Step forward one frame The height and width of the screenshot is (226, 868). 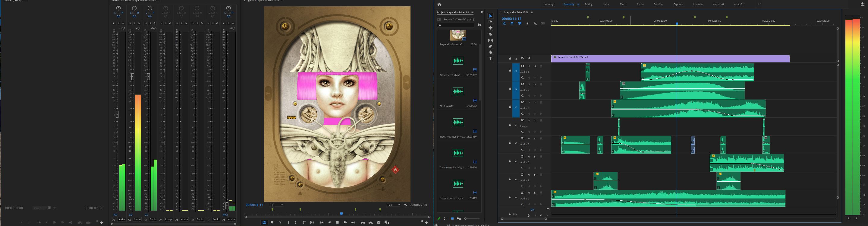(x=345, y=222)
